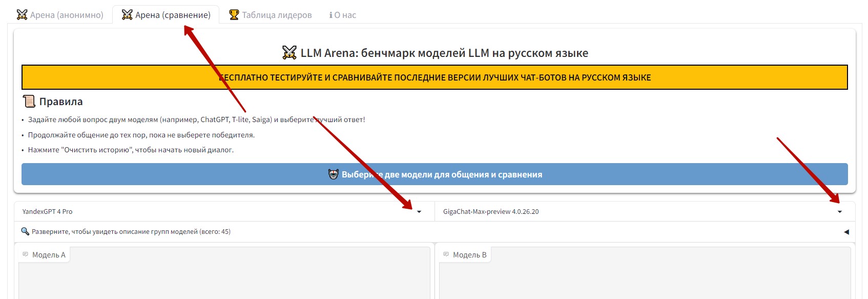Click the face icon in the blue banner
The image size is (868, 299).
click(334, 174)
